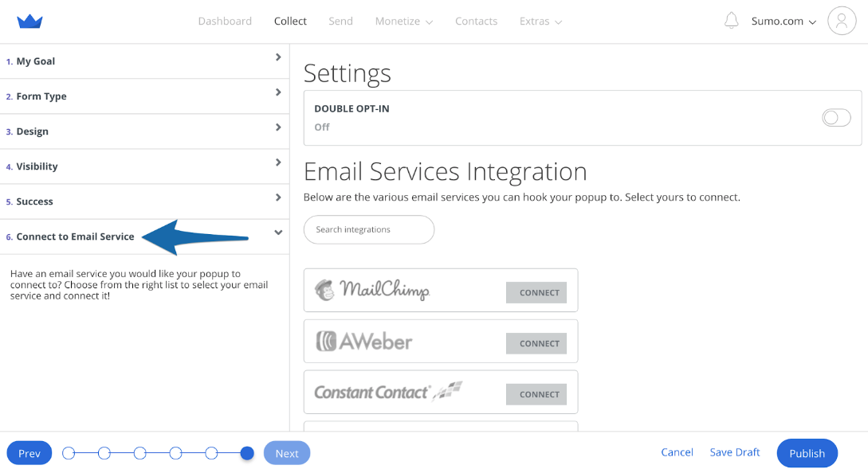Jump to the first progress step dot
The height and width of the screenshot is (473, 868).
click(69, 454)
